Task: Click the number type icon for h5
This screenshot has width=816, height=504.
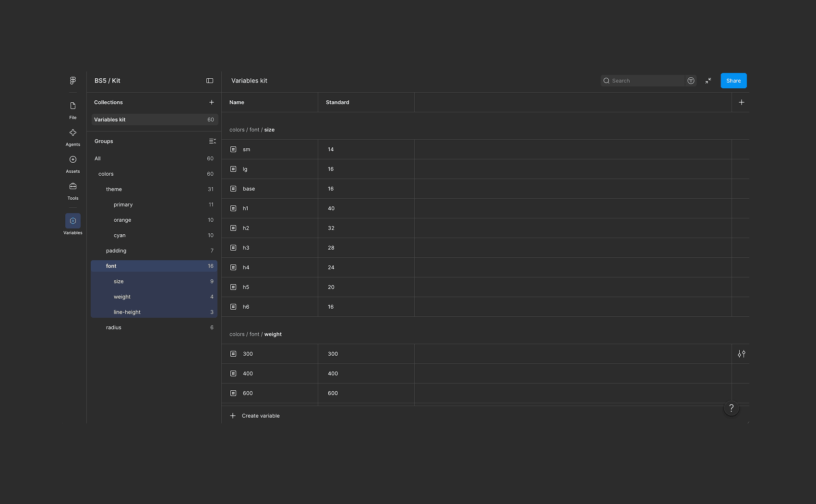Action: tap(233, 287)
